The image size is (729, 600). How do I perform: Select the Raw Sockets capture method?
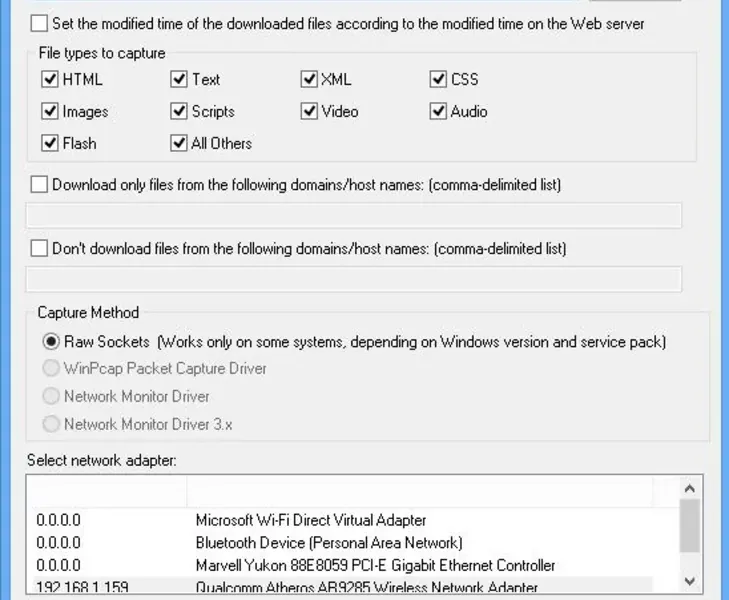[51, 342]
